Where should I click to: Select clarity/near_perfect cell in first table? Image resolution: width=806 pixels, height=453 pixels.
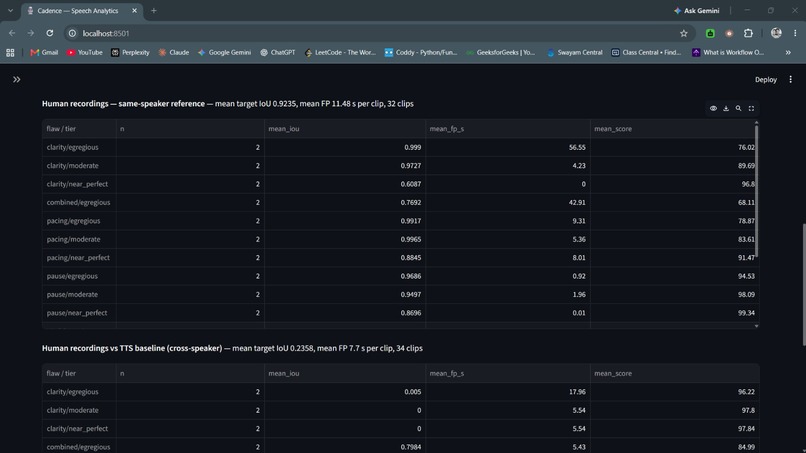(79, 184)
